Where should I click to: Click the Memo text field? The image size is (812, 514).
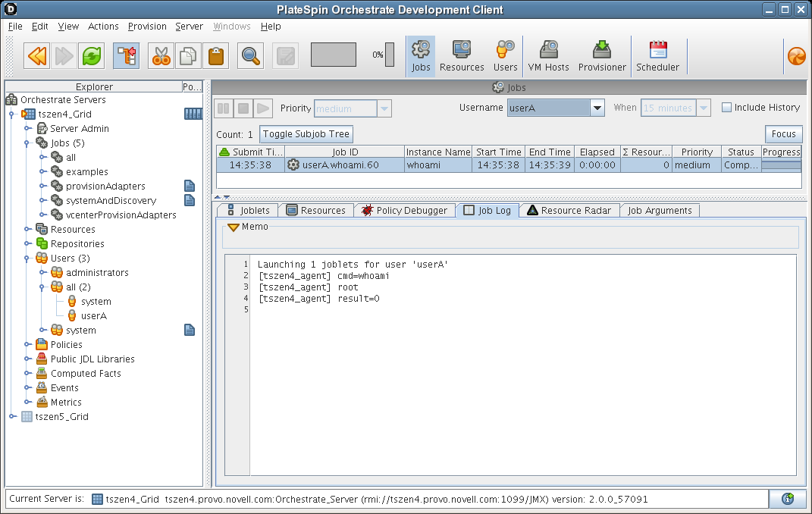pos(510,239)
